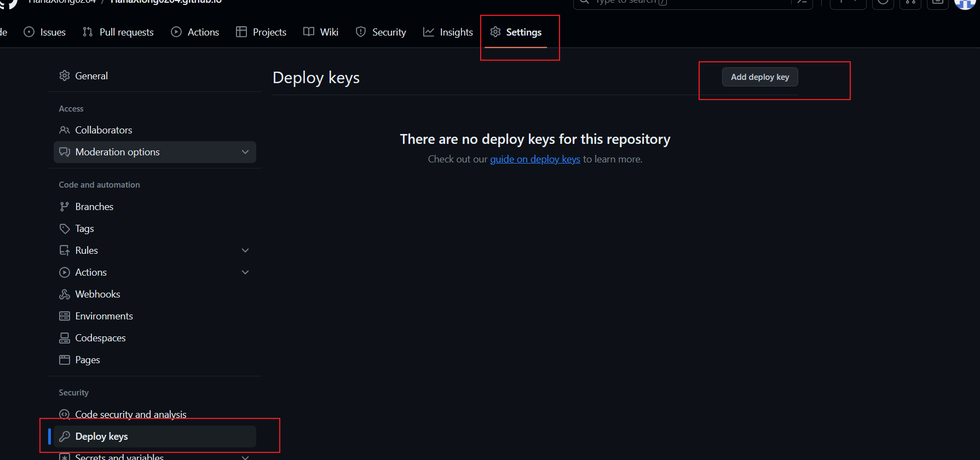Screen dimensions: 980x460
Task: Click the Settings gear icon in repository tabs
Action: pos(495,32)
